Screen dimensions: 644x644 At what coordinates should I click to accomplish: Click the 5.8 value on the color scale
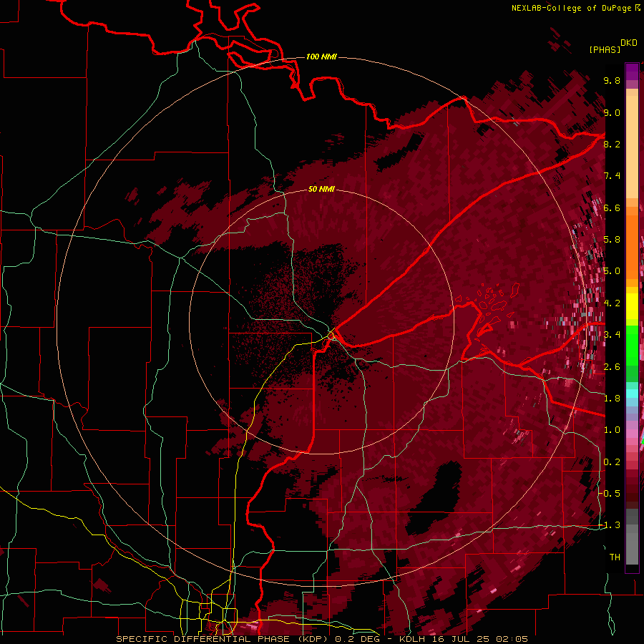pos(612,240)
